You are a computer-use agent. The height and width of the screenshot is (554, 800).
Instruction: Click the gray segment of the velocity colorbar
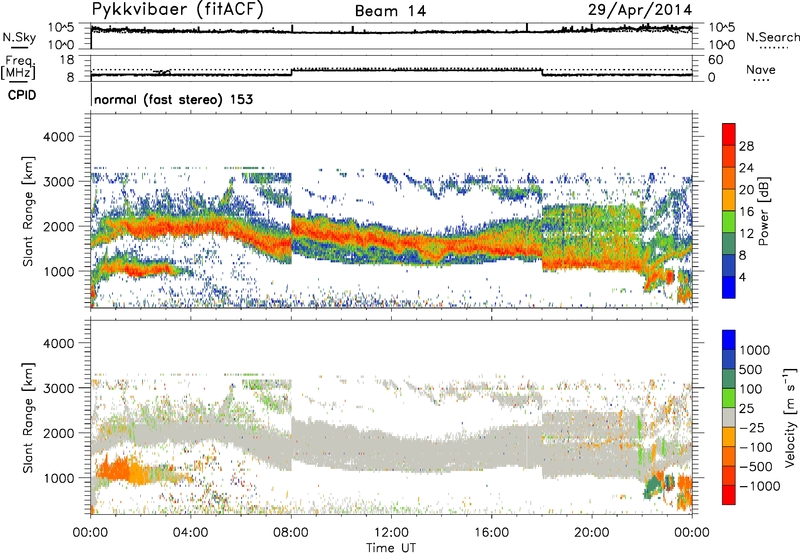pyautogui.click(x=729, y=418)
